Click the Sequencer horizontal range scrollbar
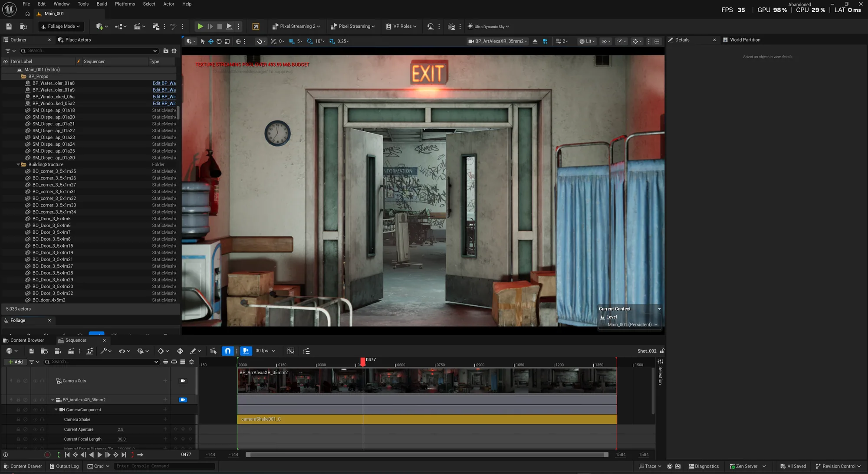This screenshot has width=868, height=474. tap(427, 454)
